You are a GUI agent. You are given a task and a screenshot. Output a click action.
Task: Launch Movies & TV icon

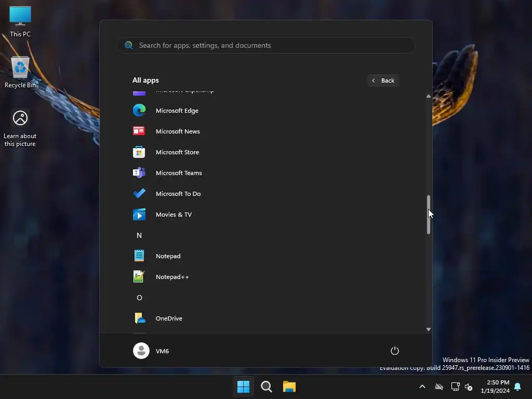pos(139,215)
